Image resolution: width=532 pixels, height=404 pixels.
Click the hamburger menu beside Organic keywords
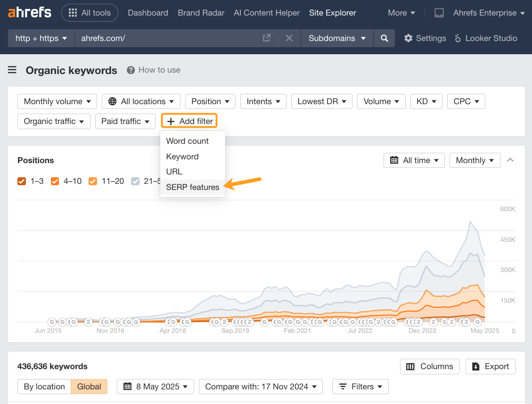pos(12,70)
